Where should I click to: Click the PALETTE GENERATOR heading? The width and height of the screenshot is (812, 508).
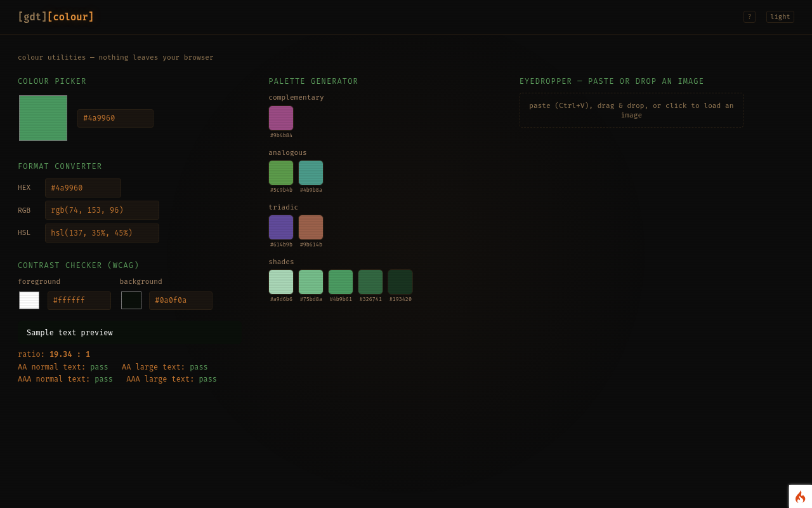point(313,81)
